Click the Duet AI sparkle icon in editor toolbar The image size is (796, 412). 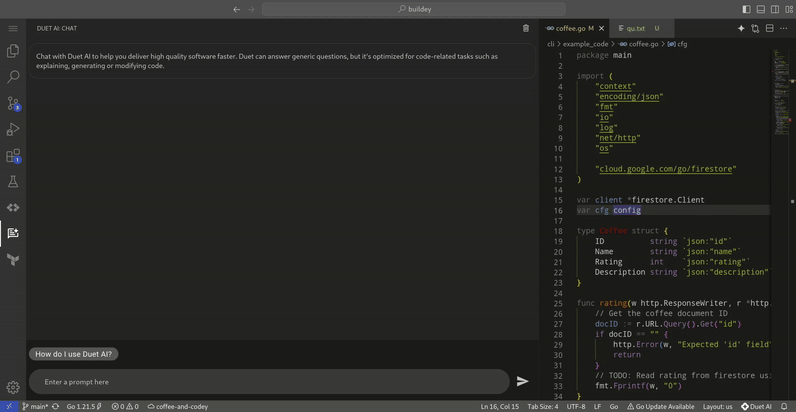[741, 28]
